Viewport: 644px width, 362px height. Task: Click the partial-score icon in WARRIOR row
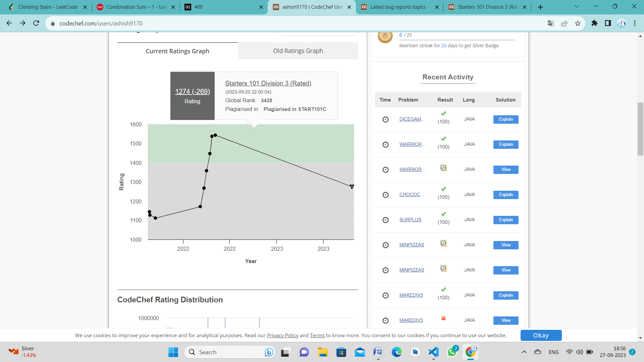(x=443, y=168)
